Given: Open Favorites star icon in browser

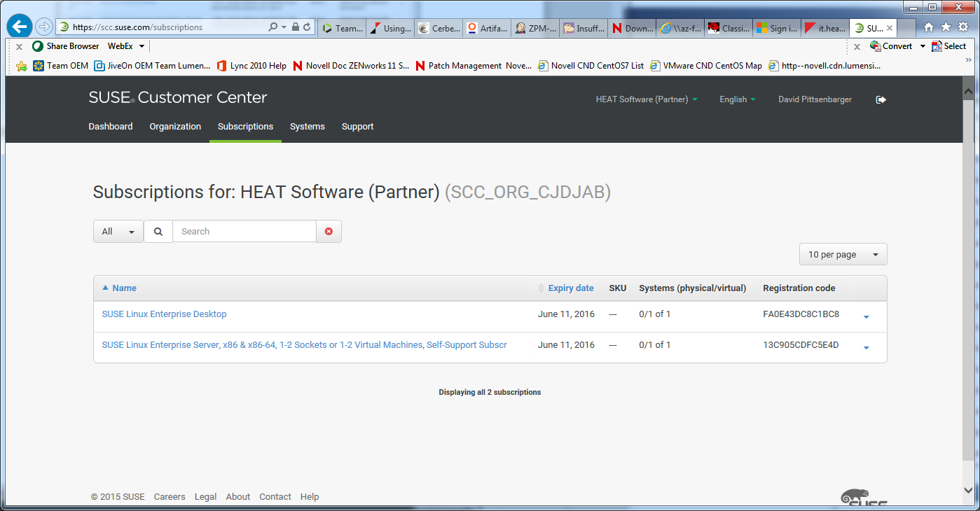Looking at the screenshot, I should point(946,27).
